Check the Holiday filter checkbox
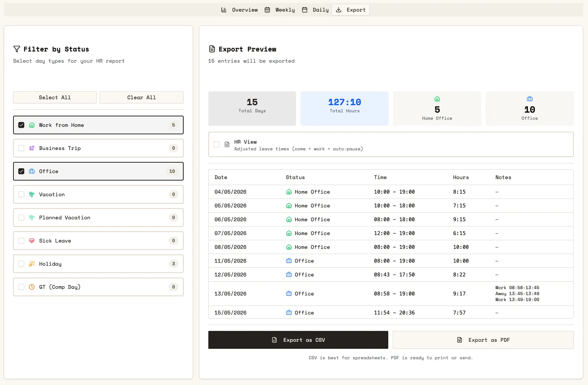588x385 pixels. point(21,264)
